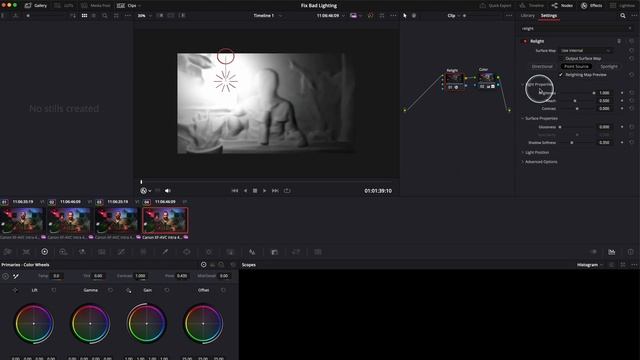Toggle the Relight effect enable switch
The image size is (640, 360).
point(525,41)
